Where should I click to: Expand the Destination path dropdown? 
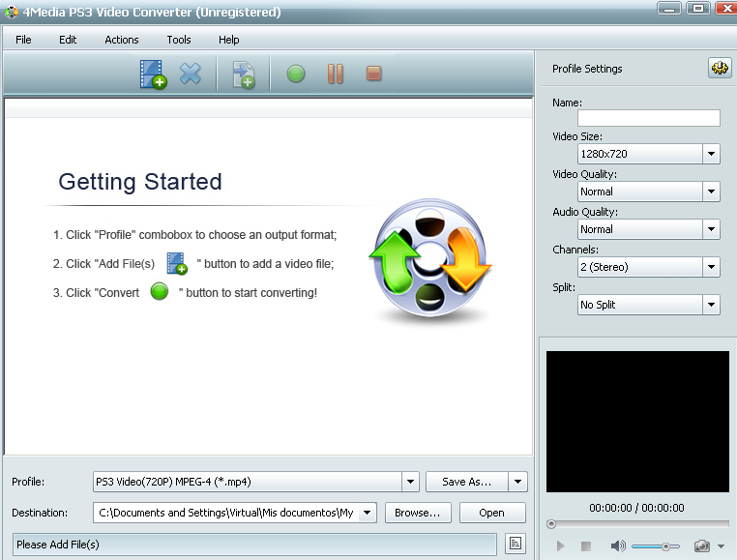[x=368, y=513]
